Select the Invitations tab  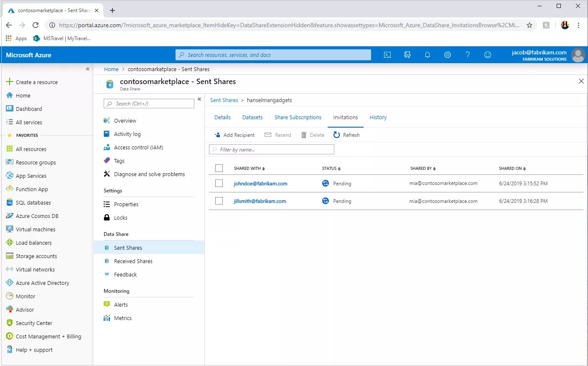coord(346,117)
